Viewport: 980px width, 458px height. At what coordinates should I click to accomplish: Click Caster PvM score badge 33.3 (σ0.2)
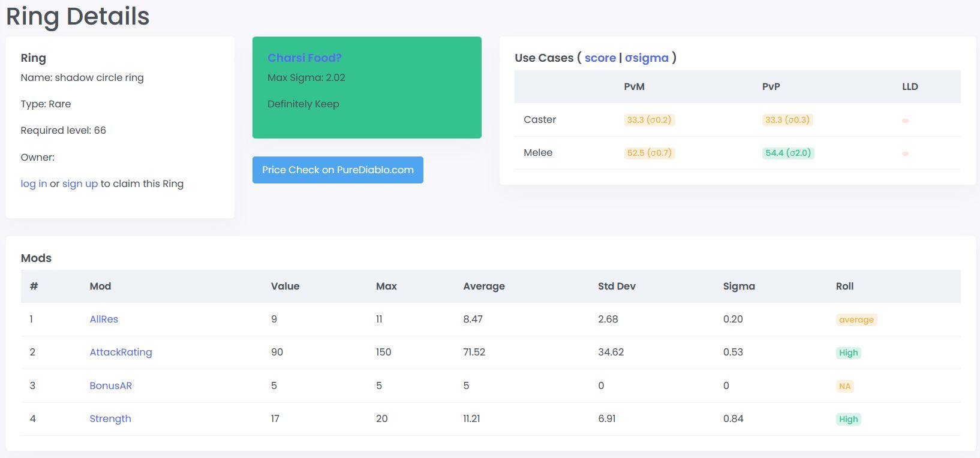649,120
